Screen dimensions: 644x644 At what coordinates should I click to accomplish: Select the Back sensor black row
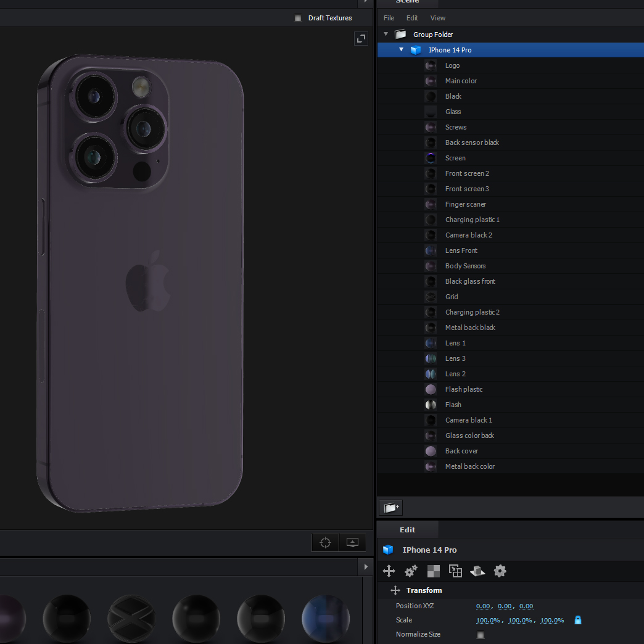pyautogui.click(x=511, y=142)
